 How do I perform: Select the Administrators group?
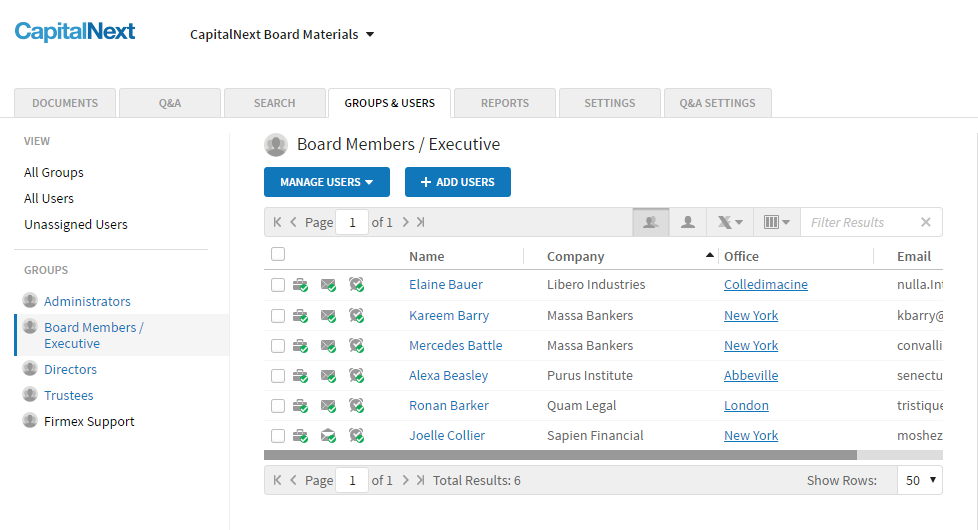tap(87, 301)
